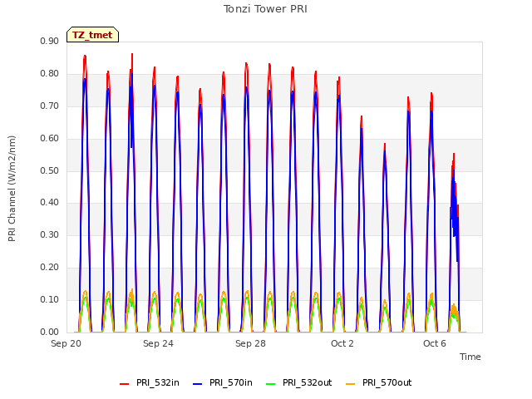Click the 0.10 y-axis tick label

pos(50,299)
